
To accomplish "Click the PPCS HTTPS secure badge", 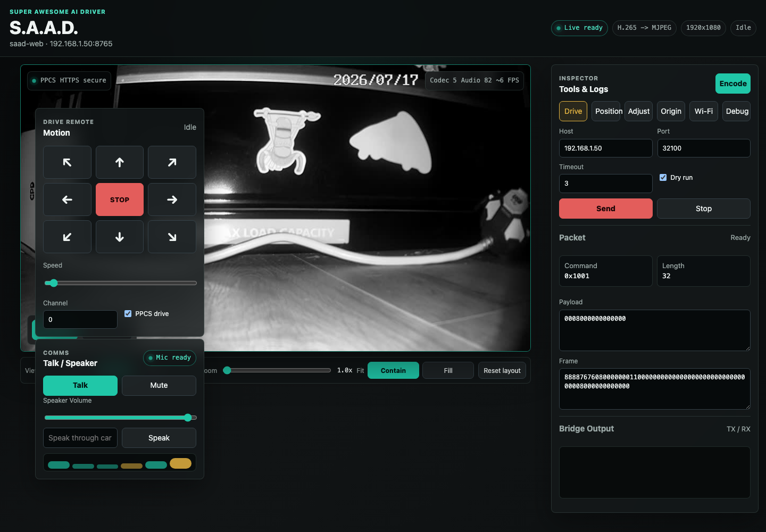I will coord(69,80).
